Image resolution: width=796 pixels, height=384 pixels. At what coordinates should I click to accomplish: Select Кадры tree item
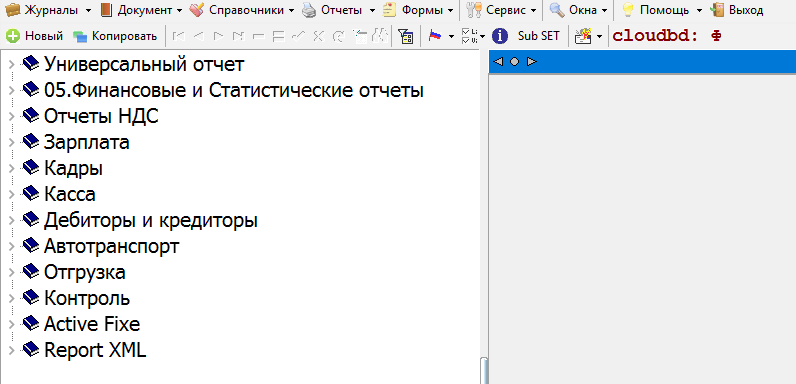click(73, 168)
